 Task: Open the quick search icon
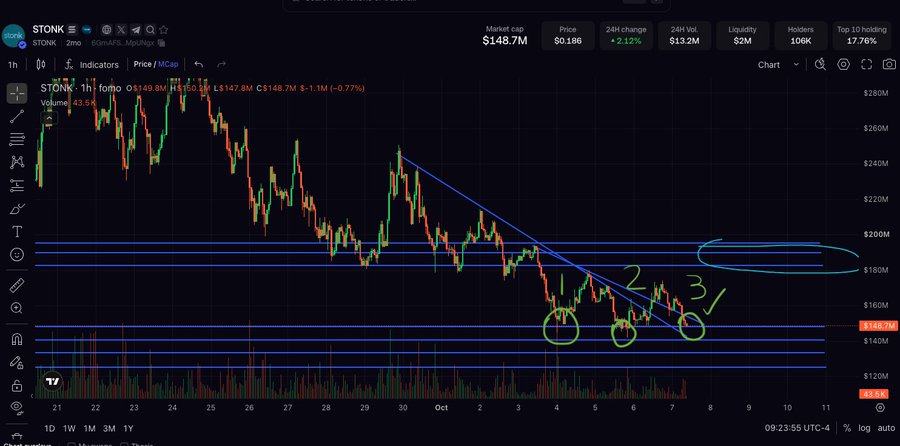tap(820, 64)
